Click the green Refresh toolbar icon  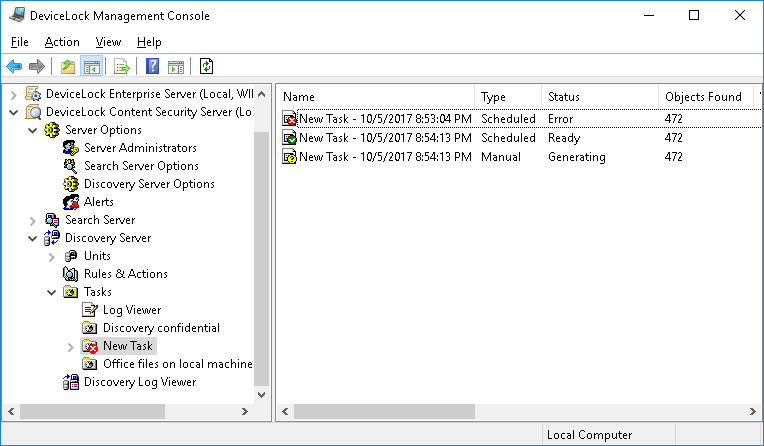(x=207, y=67)
